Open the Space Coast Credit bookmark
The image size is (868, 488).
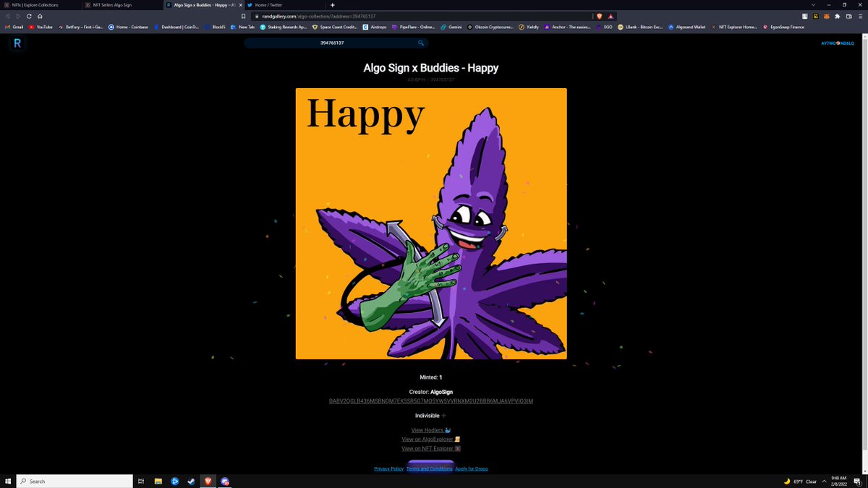(x=334, y=27)
